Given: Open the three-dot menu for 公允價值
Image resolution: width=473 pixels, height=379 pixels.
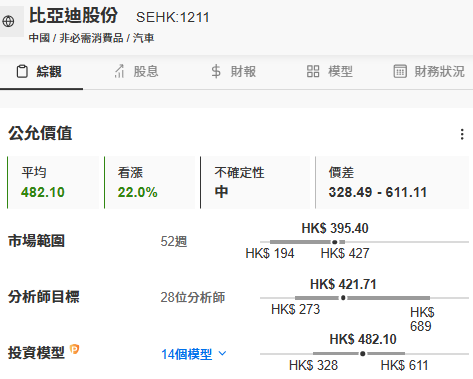Looking at the screenshot, I should [462, 134].
